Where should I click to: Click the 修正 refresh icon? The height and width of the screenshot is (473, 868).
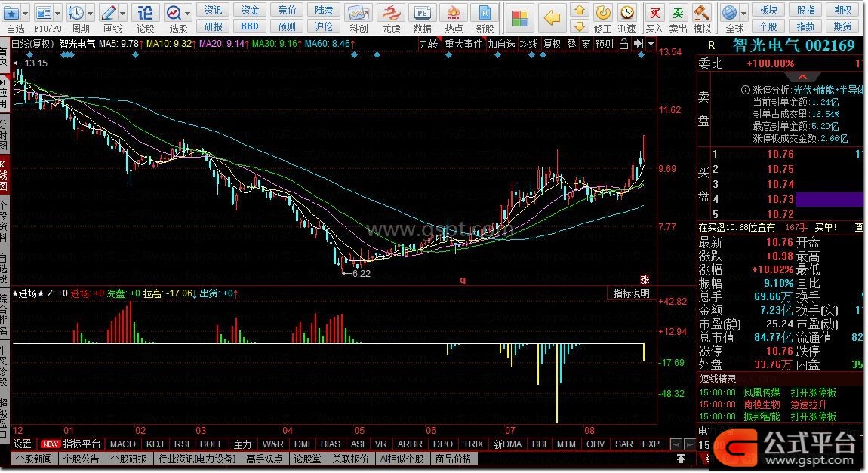pos(602,12)
